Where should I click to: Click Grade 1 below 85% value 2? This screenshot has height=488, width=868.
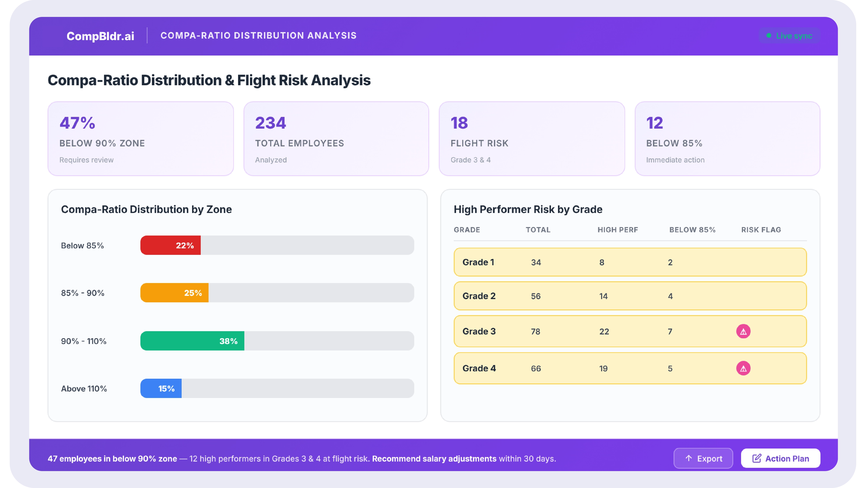pyautogui.click(x=670, y=262)
